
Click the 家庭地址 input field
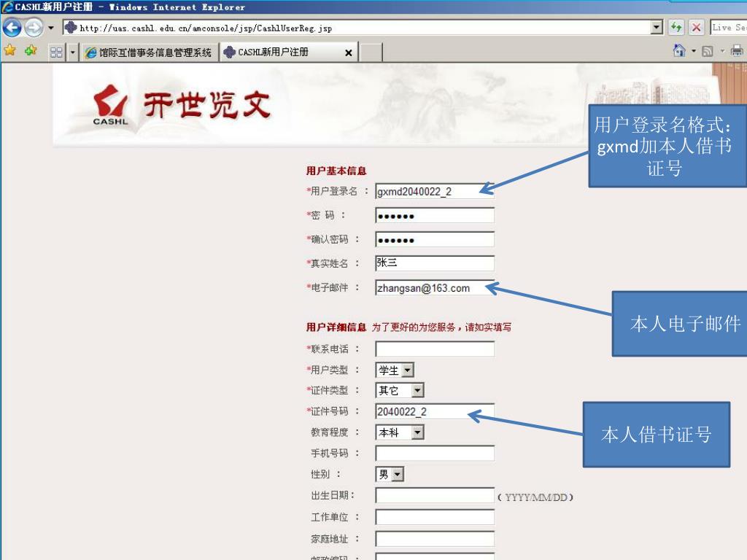(435, 539)
